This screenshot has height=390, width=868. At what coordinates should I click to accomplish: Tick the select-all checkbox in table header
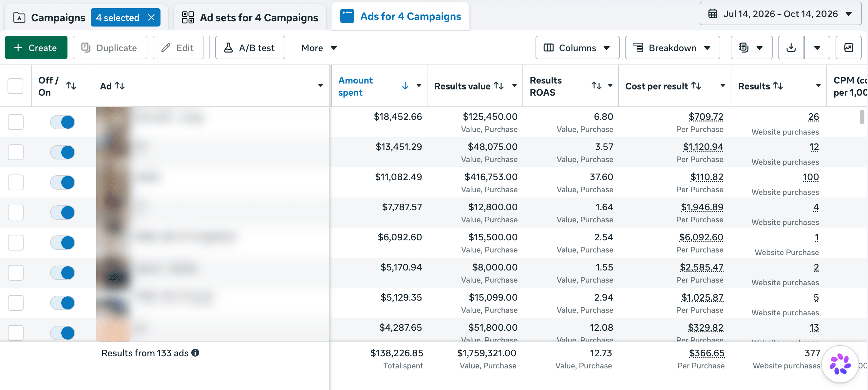tap(15, 86)
